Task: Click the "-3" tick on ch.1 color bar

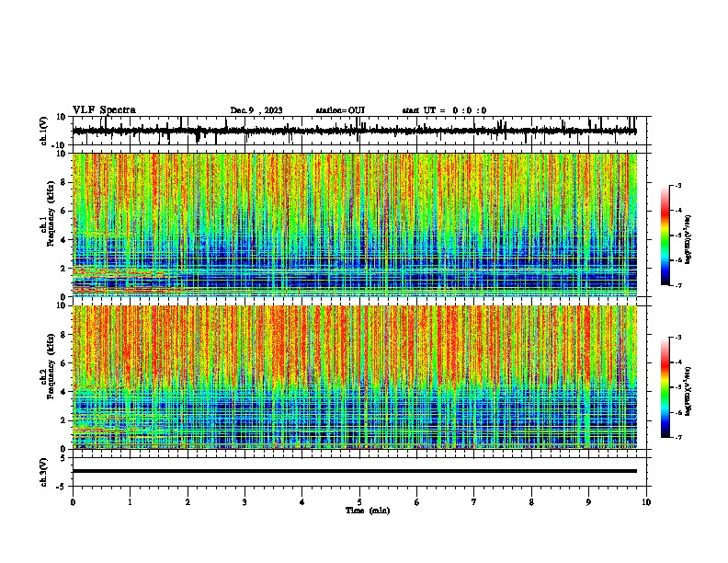Action: coord(678,185)
